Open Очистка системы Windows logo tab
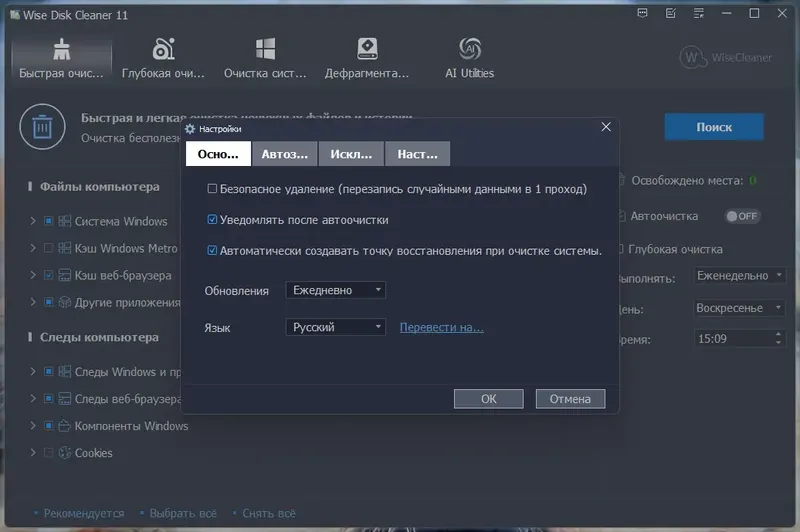 click(x=265, y=59)
